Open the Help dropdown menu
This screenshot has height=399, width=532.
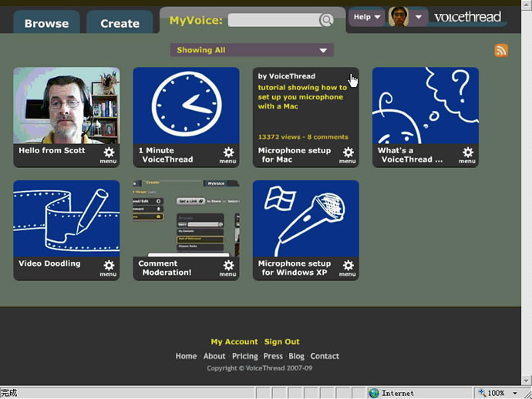click(367, 17)
